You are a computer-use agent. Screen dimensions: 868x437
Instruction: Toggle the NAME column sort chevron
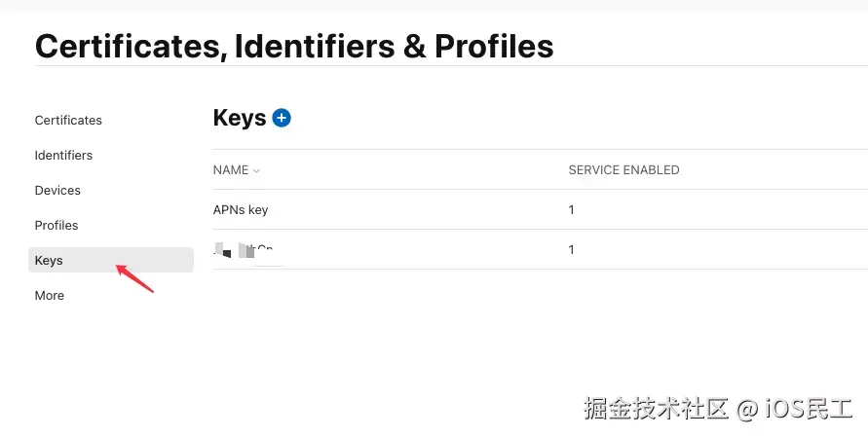point(256,170)
